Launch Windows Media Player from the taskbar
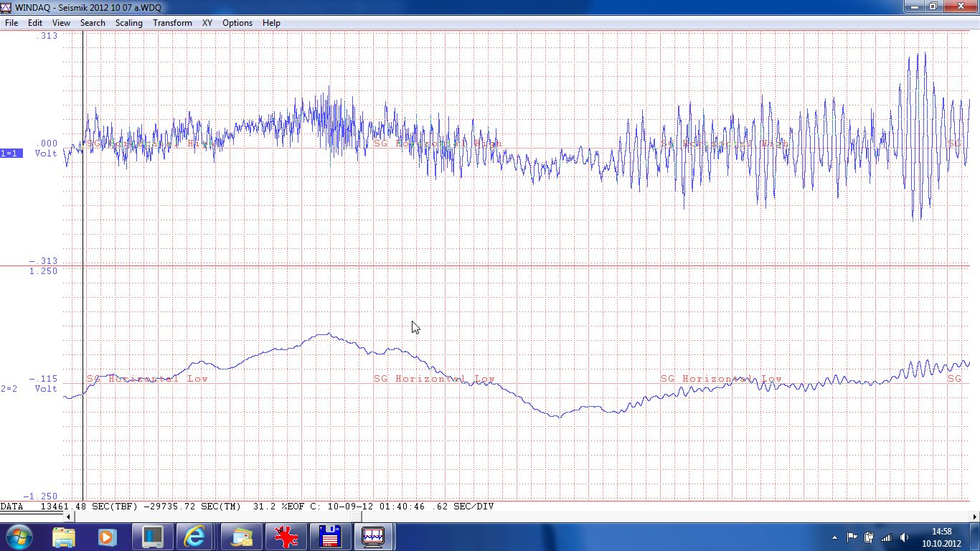Image resolution: width=980 pixels, height=551 pixels. coord(107,537)
